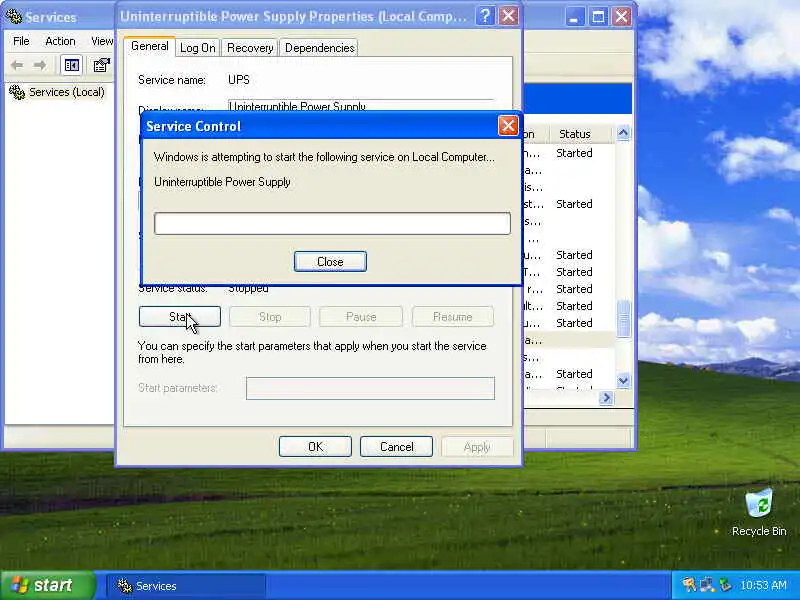Click the Close button in Service Control dialog
The image size is (800, 600).
pyautogui.click(x=330, y=261)
